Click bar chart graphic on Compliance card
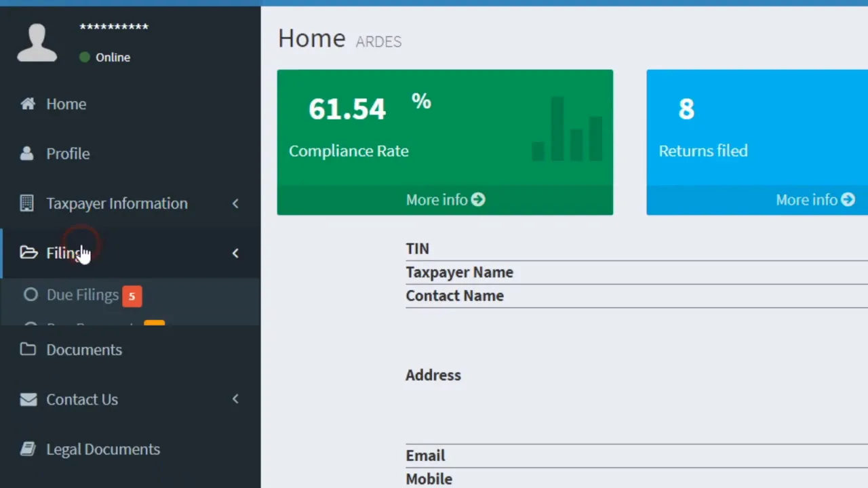 click(567, 129)
